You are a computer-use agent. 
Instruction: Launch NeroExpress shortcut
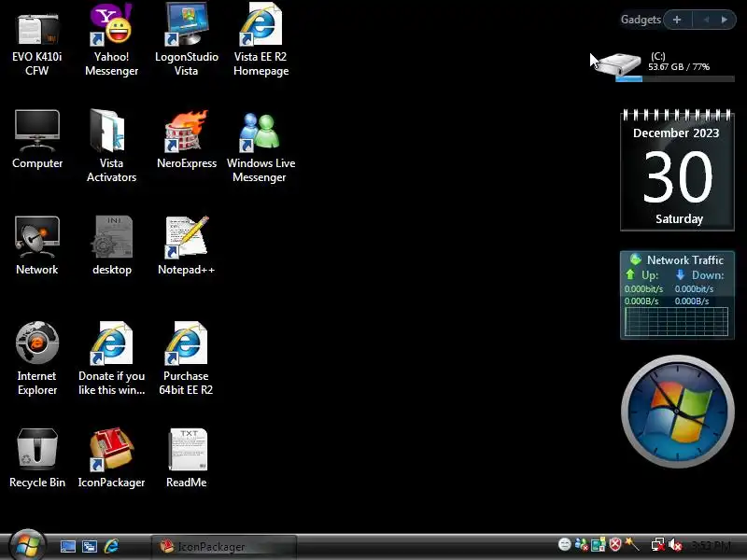tap(186, 139)
